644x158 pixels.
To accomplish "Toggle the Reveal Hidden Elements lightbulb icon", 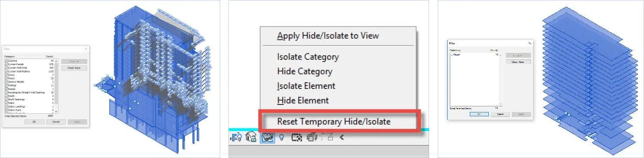I will (281, 137).
